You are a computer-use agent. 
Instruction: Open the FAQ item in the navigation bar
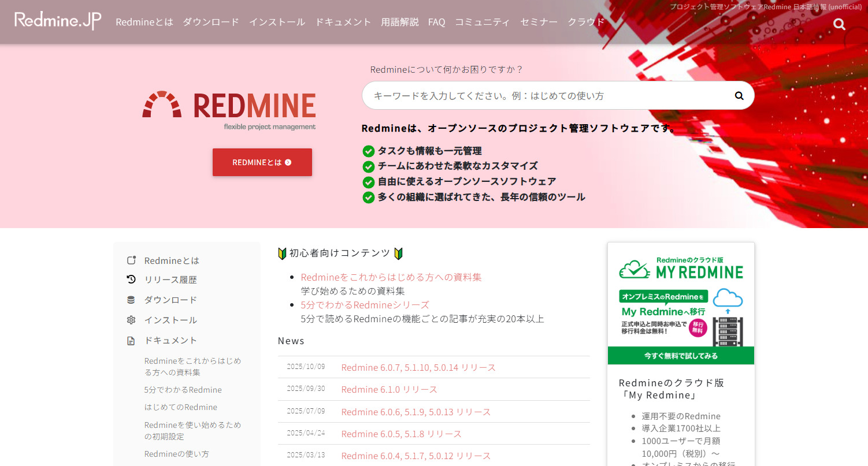[x=436, y=22]
